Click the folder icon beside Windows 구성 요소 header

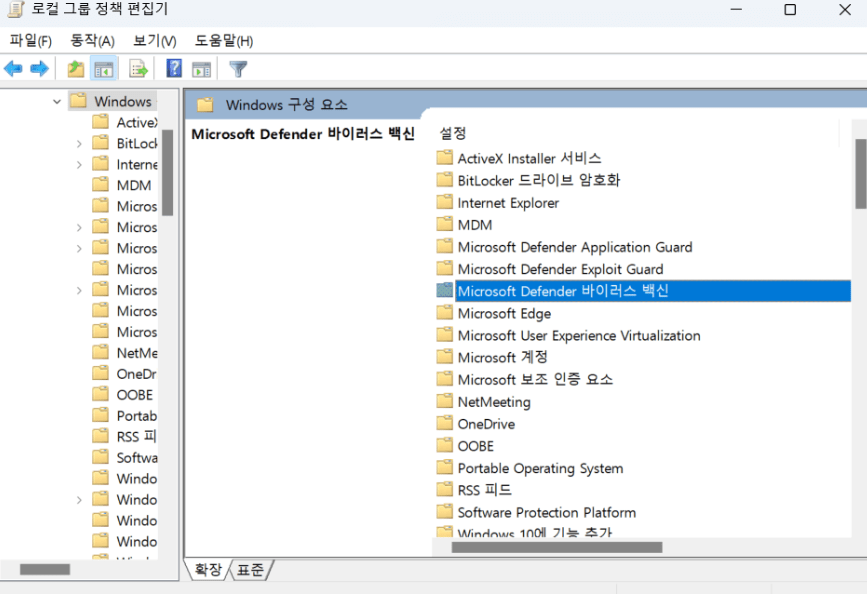pos(205,105)
